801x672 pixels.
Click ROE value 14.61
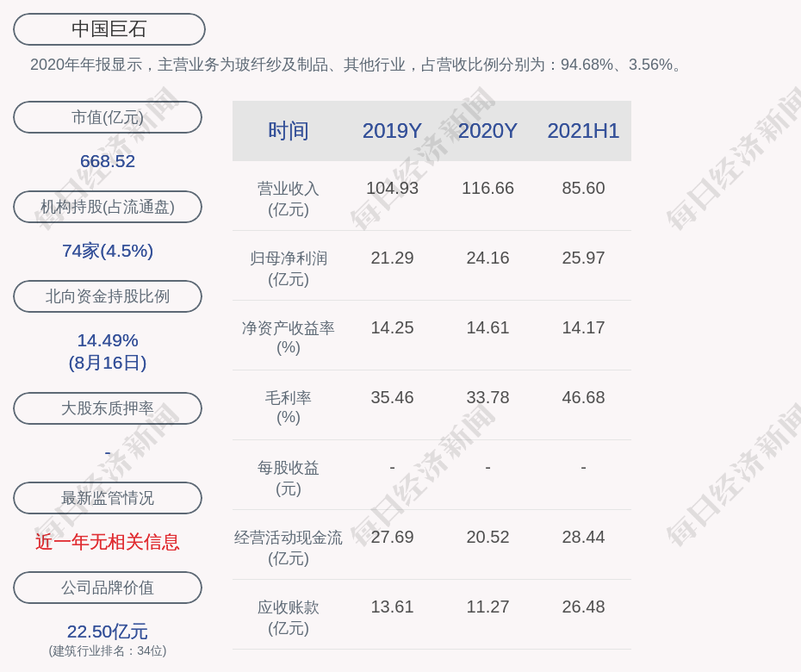(487, 327)
